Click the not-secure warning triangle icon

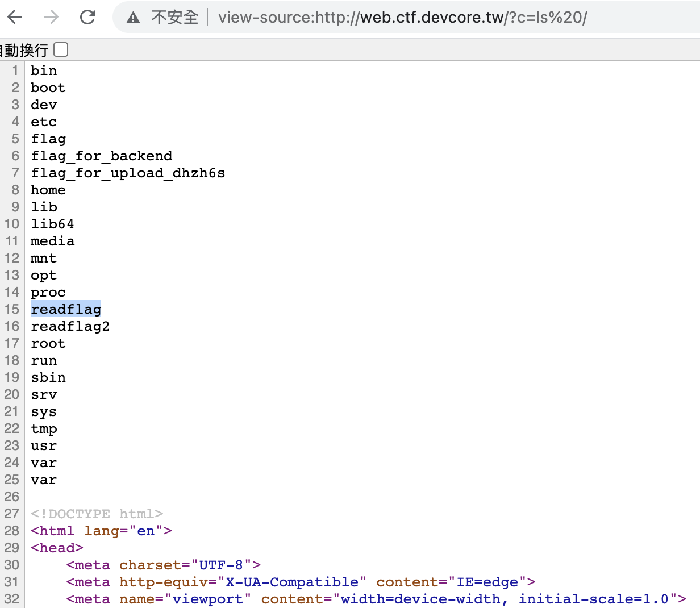(134, 18)
